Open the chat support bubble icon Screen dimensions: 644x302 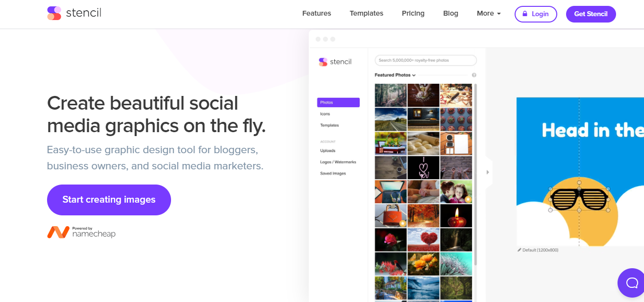632,282
